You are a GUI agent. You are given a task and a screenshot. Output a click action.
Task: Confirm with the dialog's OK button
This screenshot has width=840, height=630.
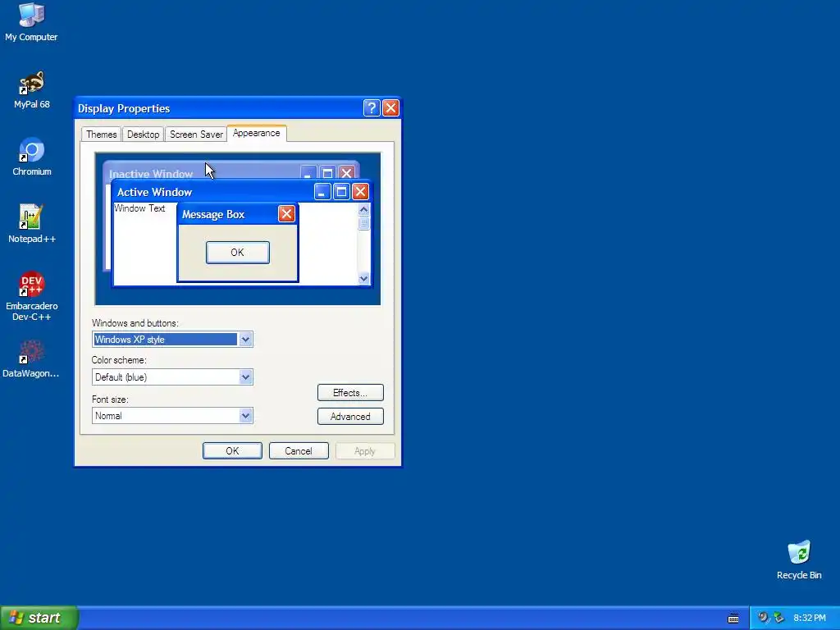pos(232,451)
